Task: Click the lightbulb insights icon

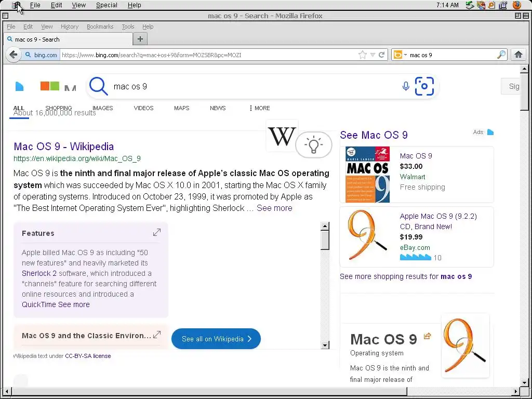Action: [x=313, y=145]
